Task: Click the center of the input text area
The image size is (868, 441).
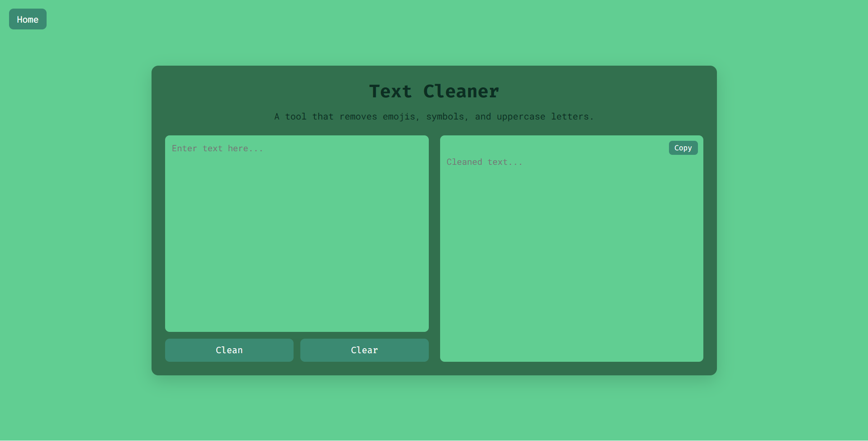Action: click(297, 234)
